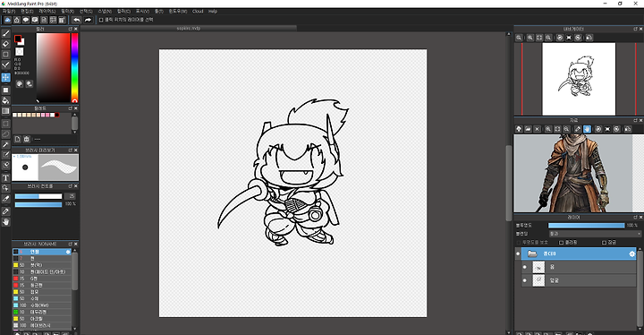644x335 pixels.
Task: Select the Operation tool below Text
Action: (x=5, y=188)
